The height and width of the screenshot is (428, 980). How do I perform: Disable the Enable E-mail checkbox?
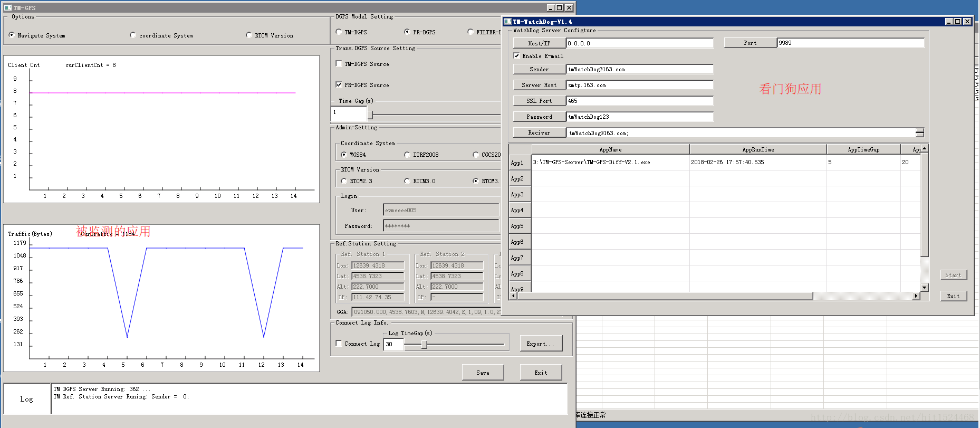[516, 55]
